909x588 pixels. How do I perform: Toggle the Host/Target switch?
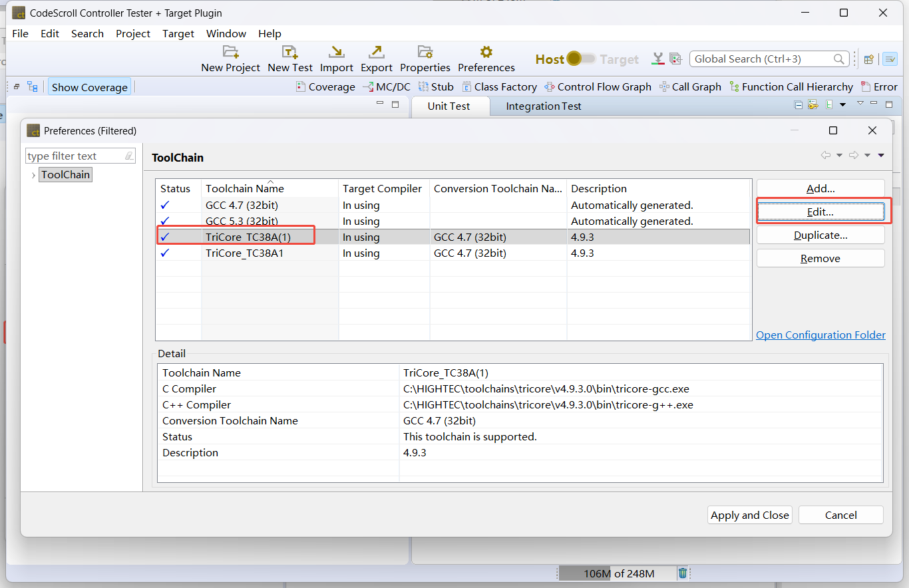tap(582, 59)
